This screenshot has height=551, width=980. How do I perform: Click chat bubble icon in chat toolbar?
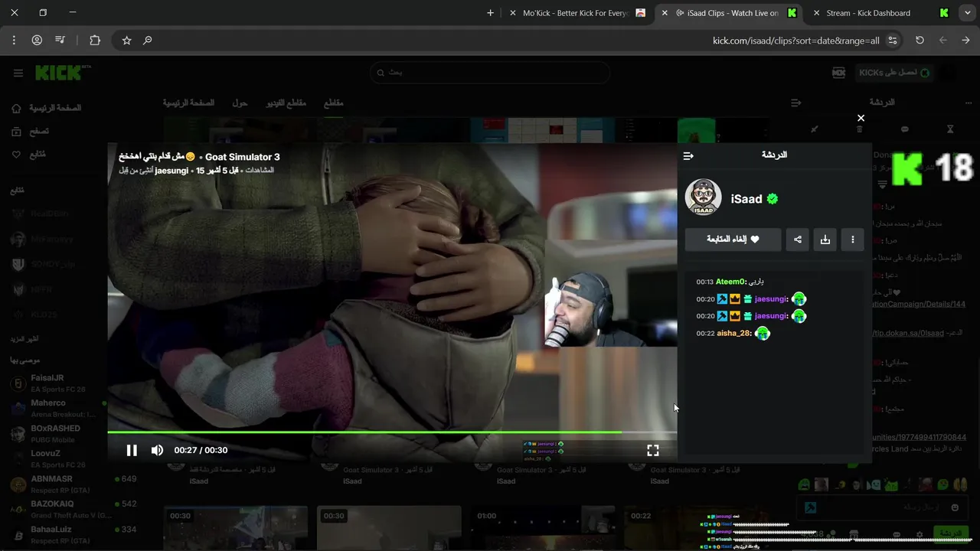coord(905,129)
